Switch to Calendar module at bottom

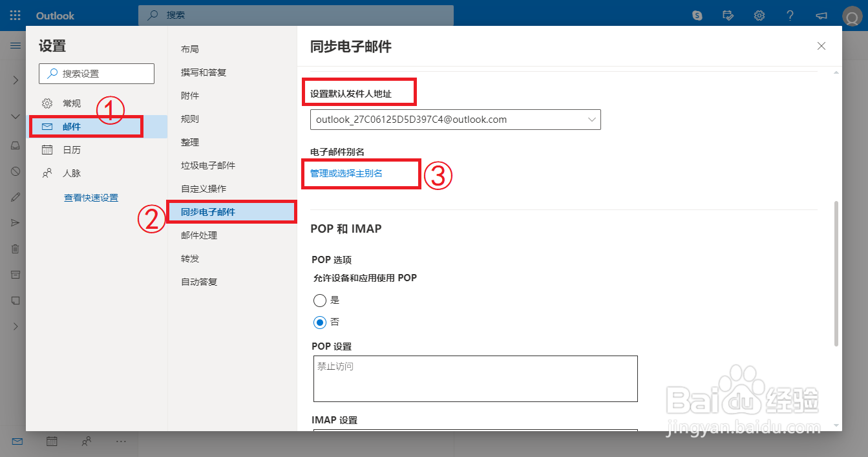(52, 441)
